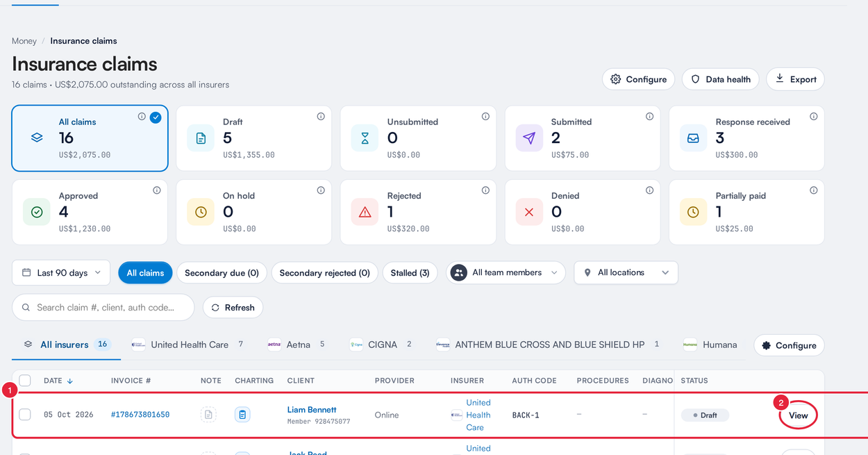Select the Denied claims card
The width and height of the screenshot is (868, 455).
pyautogui.click(x=583, y=212)
